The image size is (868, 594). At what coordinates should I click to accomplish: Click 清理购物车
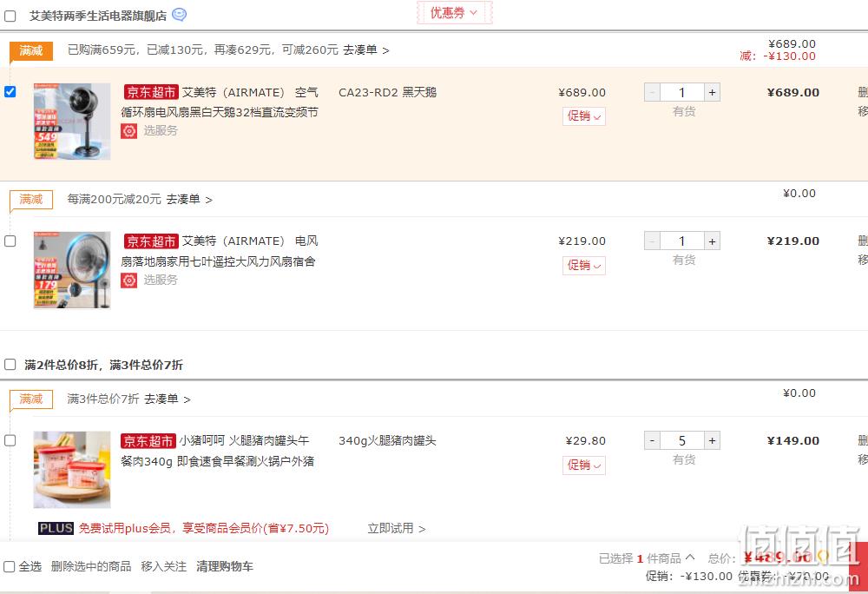[x=225, y=566]
